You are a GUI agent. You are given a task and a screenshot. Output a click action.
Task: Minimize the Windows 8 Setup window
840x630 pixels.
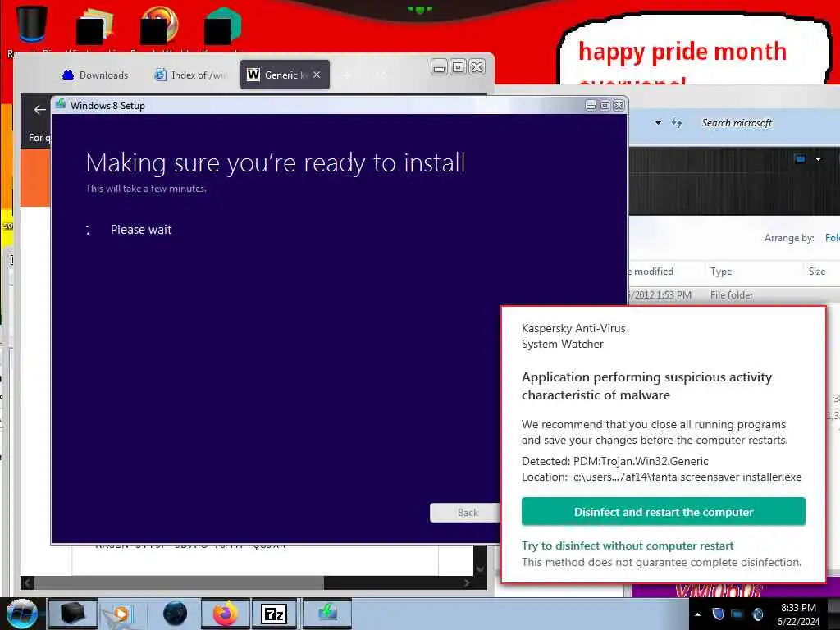[591, 106]
